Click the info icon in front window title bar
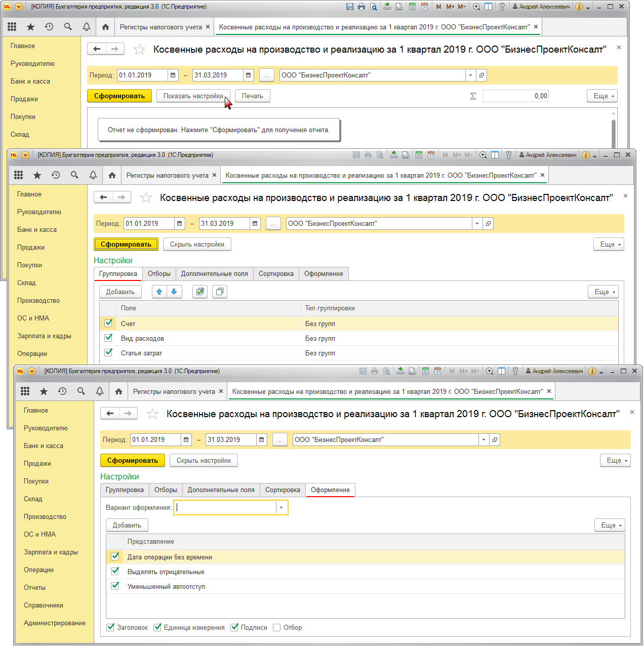 592,371
